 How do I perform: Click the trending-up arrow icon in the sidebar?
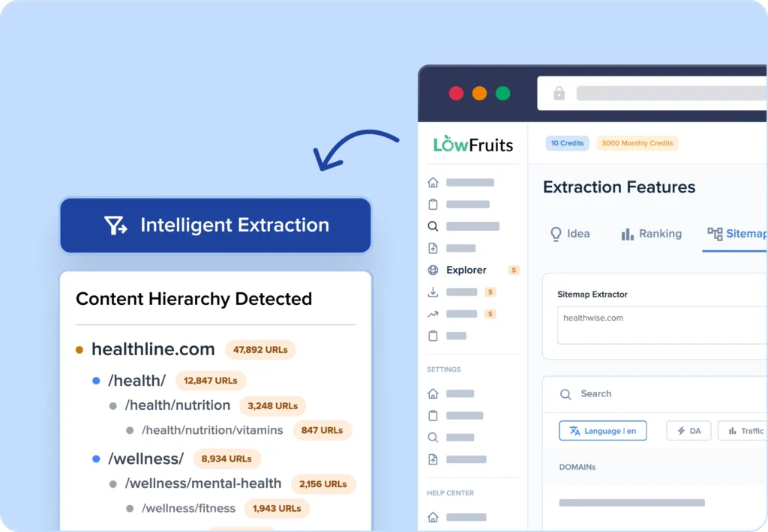click(x=433, y=314)
